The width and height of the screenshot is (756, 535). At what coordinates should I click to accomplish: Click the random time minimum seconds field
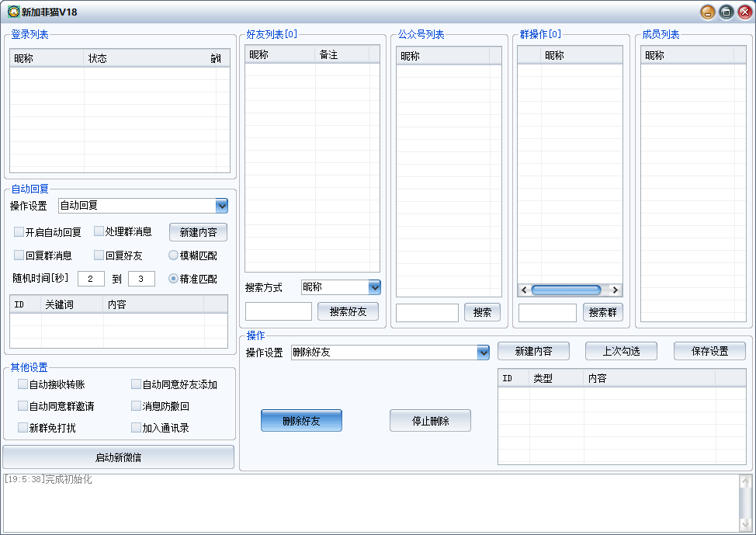coord(91,279)
